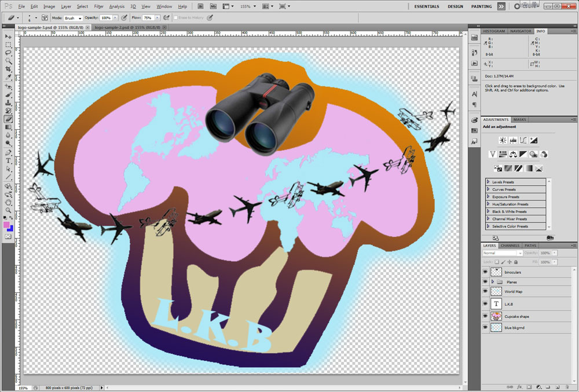The image size is (579, 392).
Task: Add a Brightness/Contrast adjustment
Action: [x=502, y=140]
